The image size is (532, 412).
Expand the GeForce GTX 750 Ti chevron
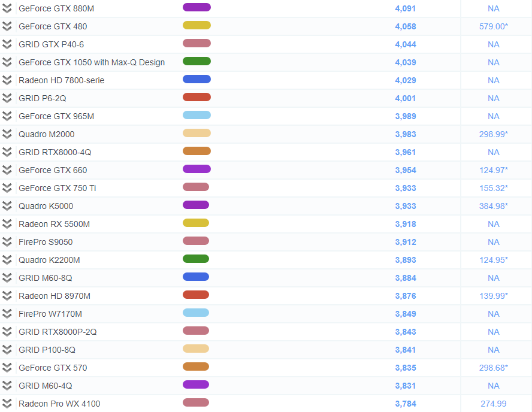7,188
